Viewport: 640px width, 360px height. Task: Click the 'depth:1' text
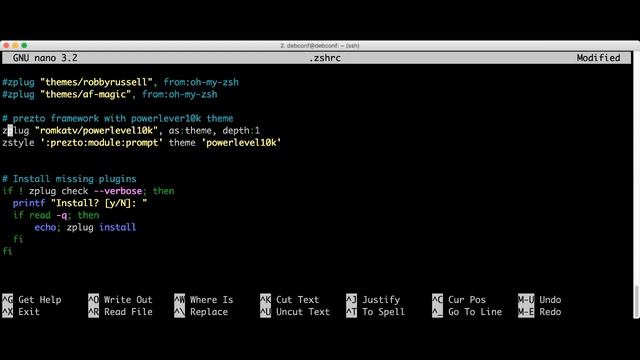click(x=241, y=131)
